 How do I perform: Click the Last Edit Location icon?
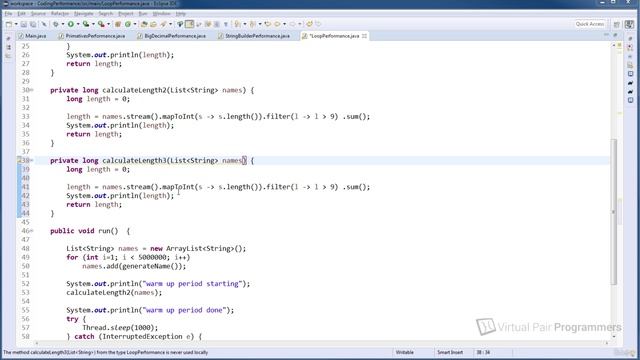click(x=268, y=24)
